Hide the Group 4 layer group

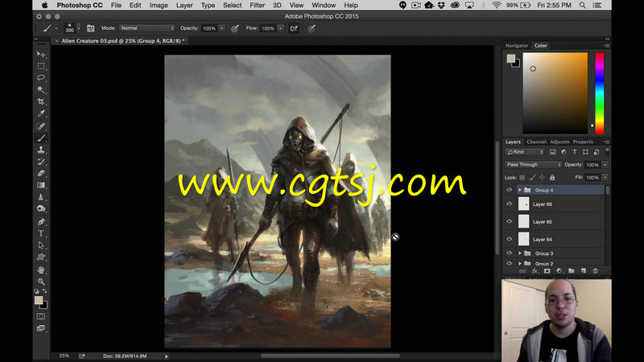(510, 190)
